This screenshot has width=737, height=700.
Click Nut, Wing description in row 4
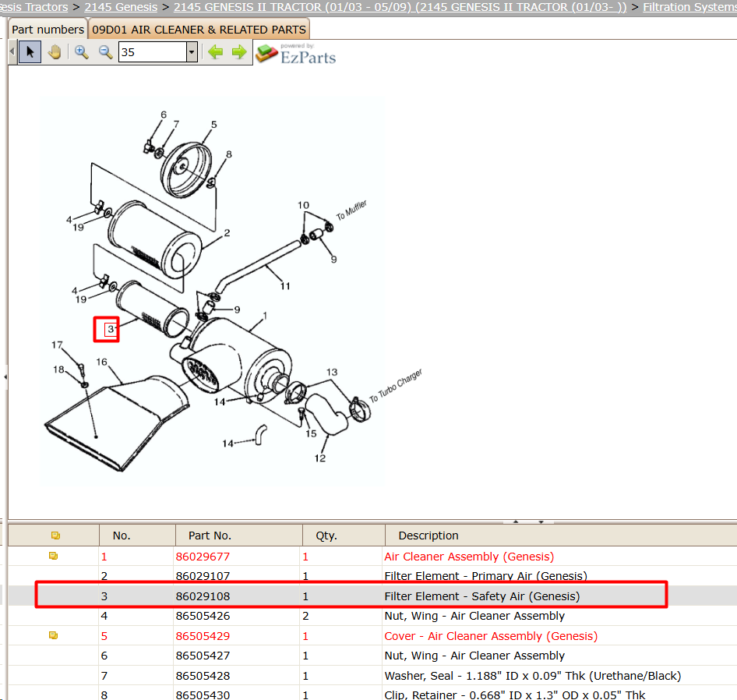point(474,616)
